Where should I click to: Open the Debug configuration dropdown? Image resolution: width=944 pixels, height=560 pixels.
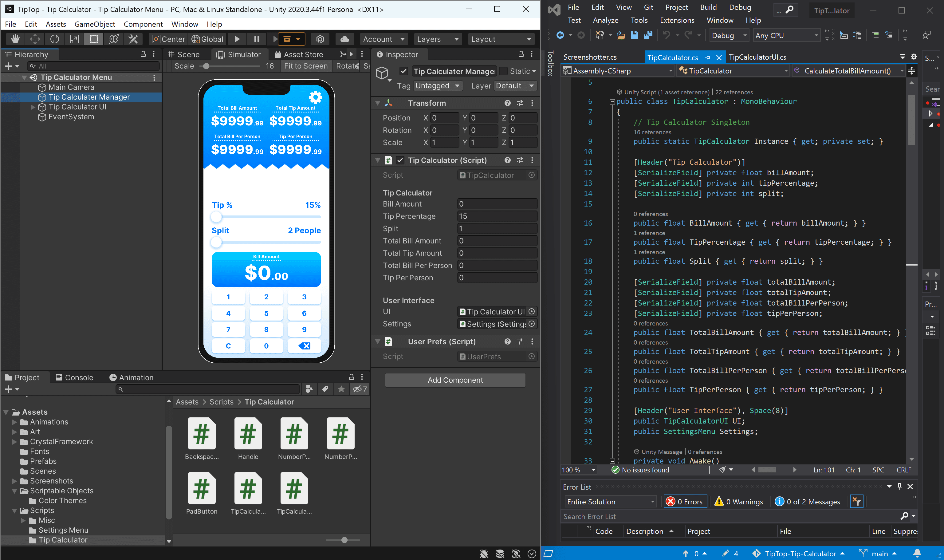728,36
